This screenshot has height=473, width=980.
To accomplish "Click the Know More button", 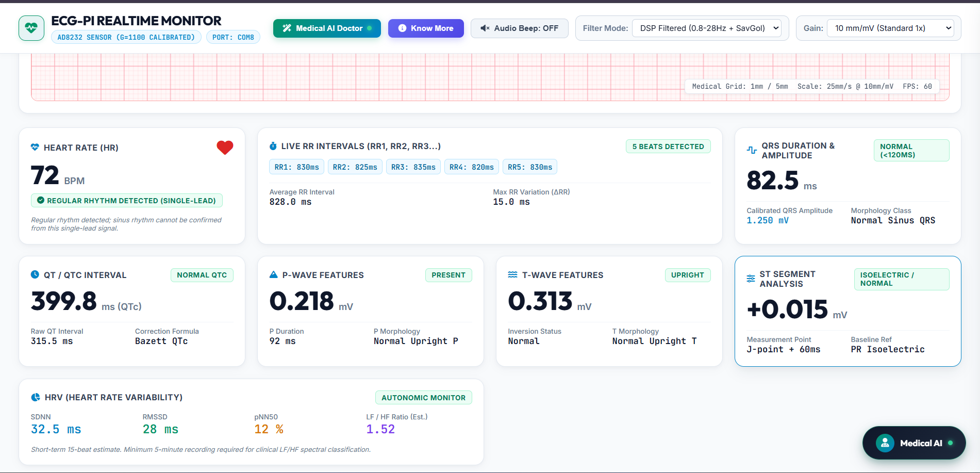I will tap(426, 28).
